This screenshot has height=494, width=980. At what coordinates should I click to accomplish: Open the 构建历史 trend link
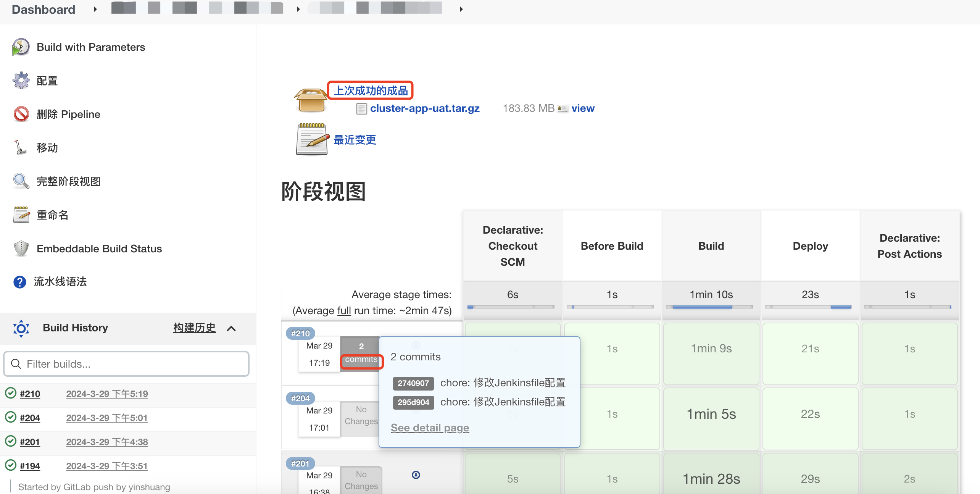tap(194, 328)
